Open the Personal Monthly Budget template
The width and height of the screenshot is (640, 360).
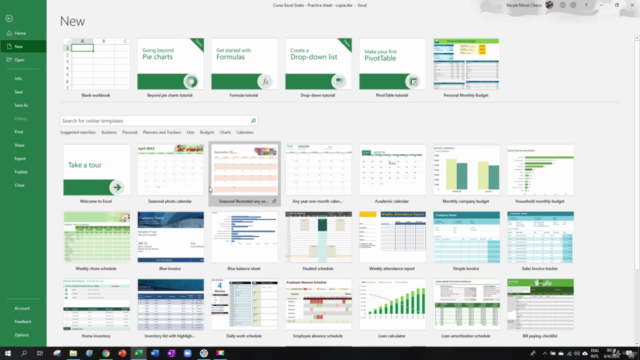pos(466,68)
